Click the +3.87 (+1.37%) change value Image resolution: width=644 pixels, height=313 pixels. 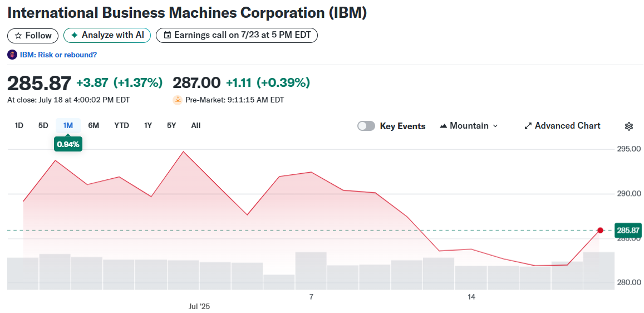(120, 83)
